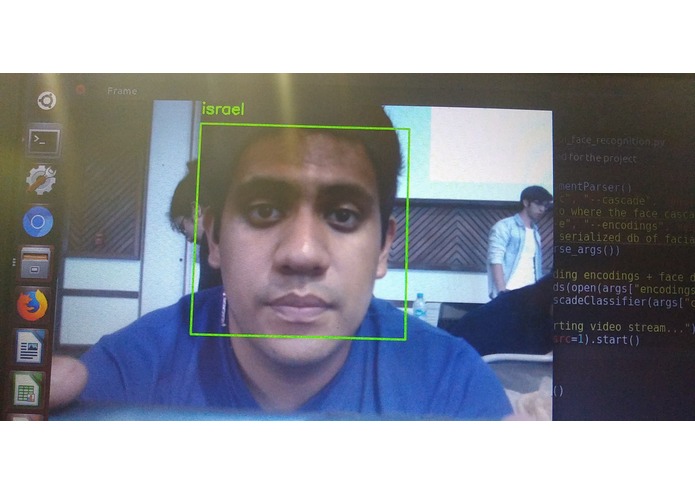Screen dimensions: 695x494
Task: Click the Frame window title text
Action: pos(122,91)
